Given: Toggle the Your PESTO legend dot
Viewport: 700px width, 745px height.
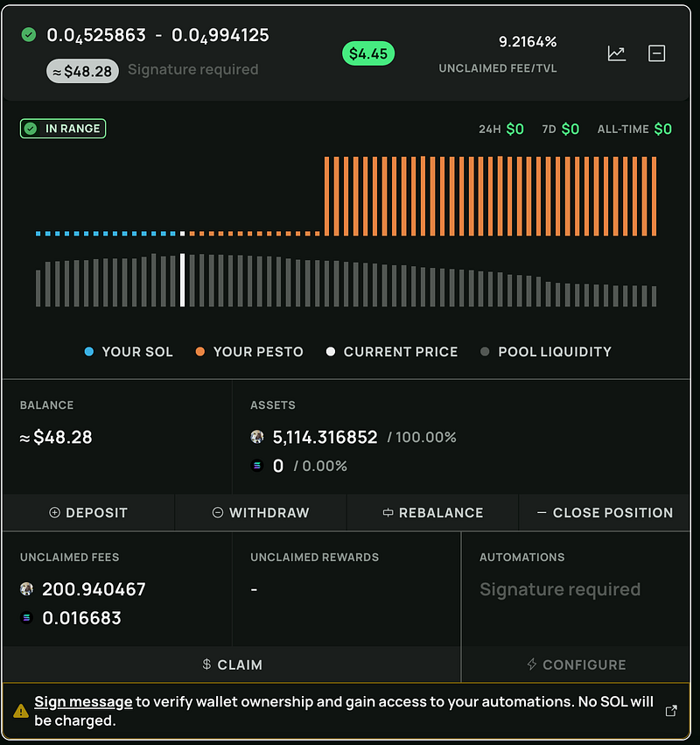Looking at the screenshot, I should (199, 352).
